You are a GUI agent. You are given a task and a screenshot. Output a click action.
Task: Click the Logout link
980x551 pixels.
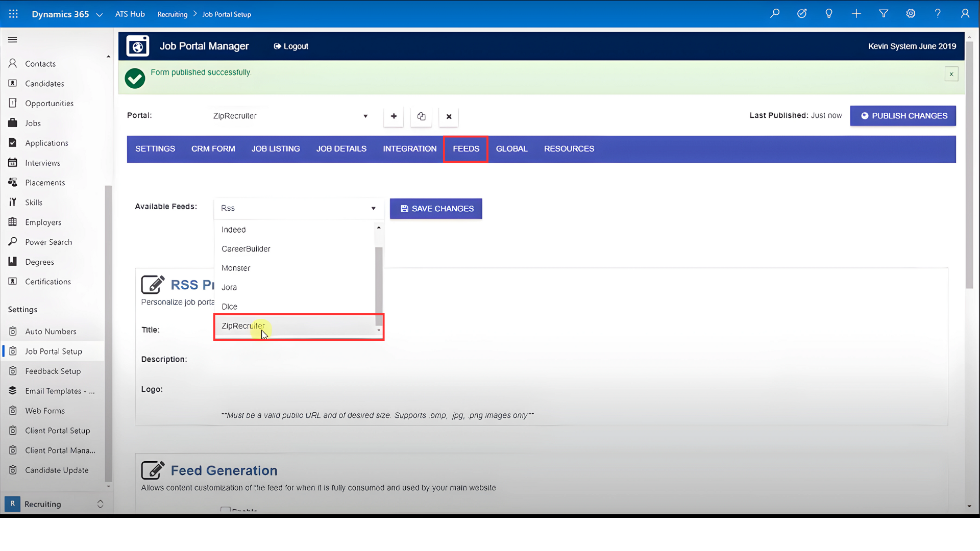click(x=291, y=46)
